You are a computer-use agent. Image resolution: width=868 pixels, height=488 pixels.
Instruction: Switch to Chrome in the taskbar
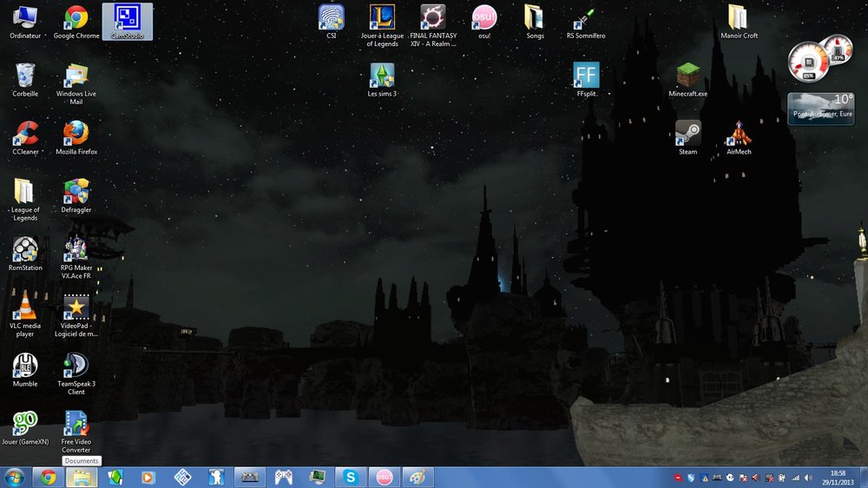[48, 478]
